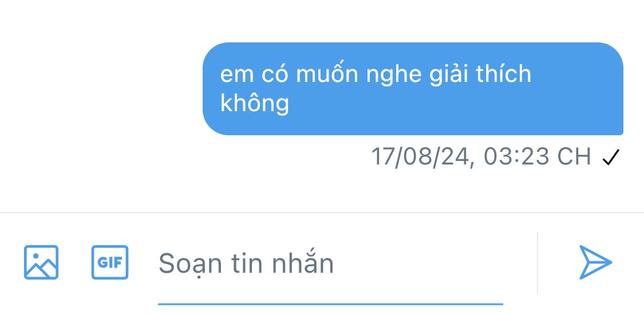Click the blue underline below the message field
The width and height of the screenshot is (644, 314).
pyautogui.click(x=330, y=304)
